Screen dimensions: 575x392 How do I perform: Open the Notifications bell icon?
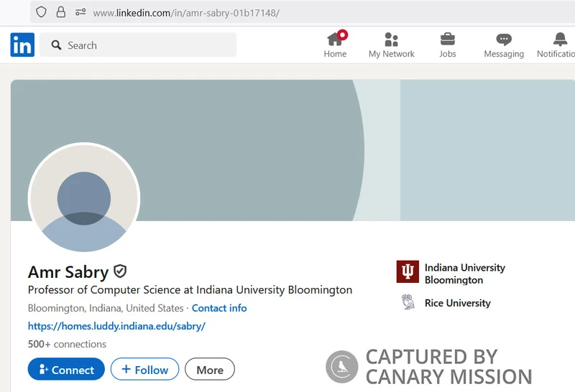point(560,39)
